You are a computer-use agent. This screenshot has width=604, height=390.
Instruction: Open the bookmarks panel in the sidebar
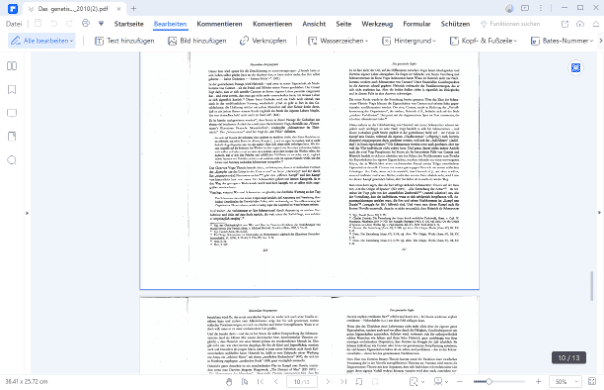point(12,90)
